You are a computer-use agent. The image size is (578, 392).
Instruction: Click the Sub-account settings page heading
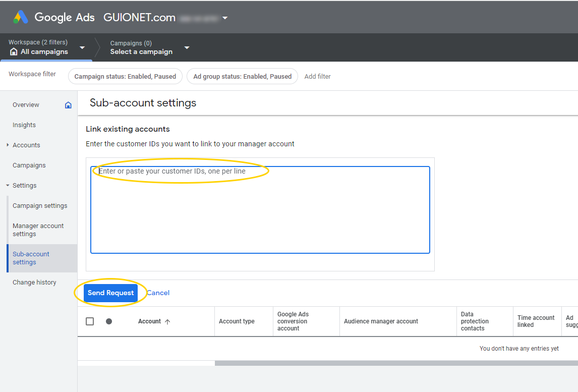[143, 102]
